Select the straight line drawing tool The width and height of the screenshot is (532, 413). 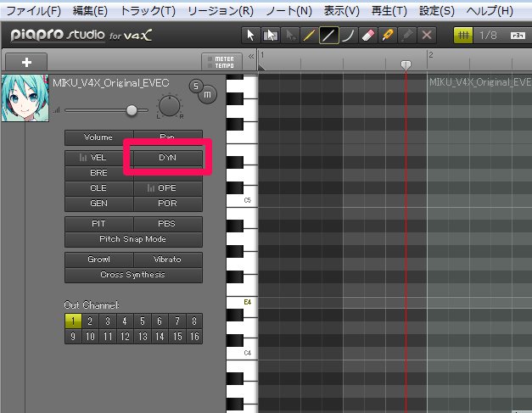[x=328, y=36]
